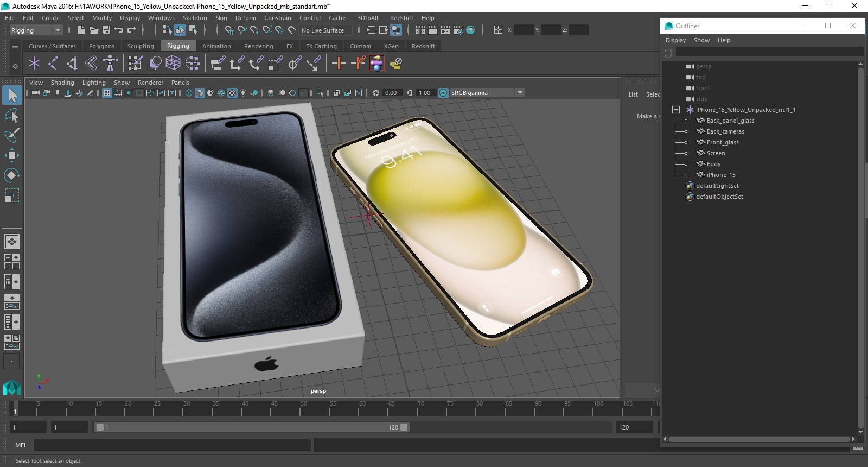868x467 pixels.
Task: Open the Render Settings clapperboard icon
Action: [x=458, y=30]
